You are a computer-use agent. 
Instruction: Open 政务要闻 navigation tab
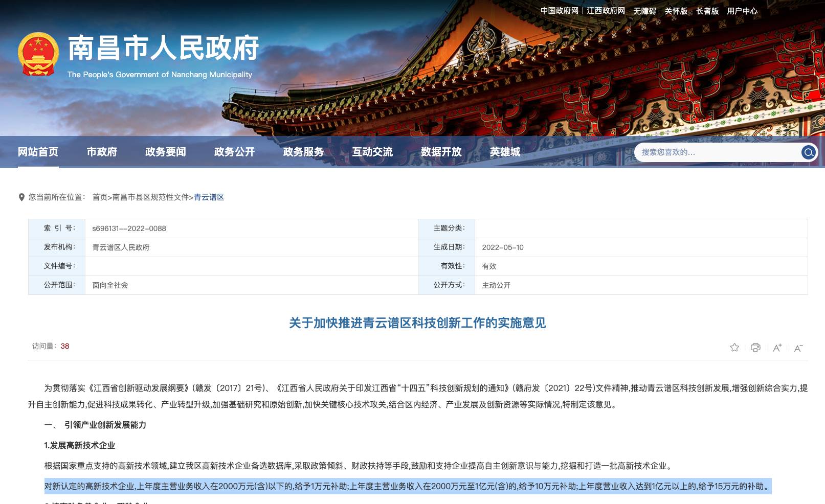(x=166, y=152)
